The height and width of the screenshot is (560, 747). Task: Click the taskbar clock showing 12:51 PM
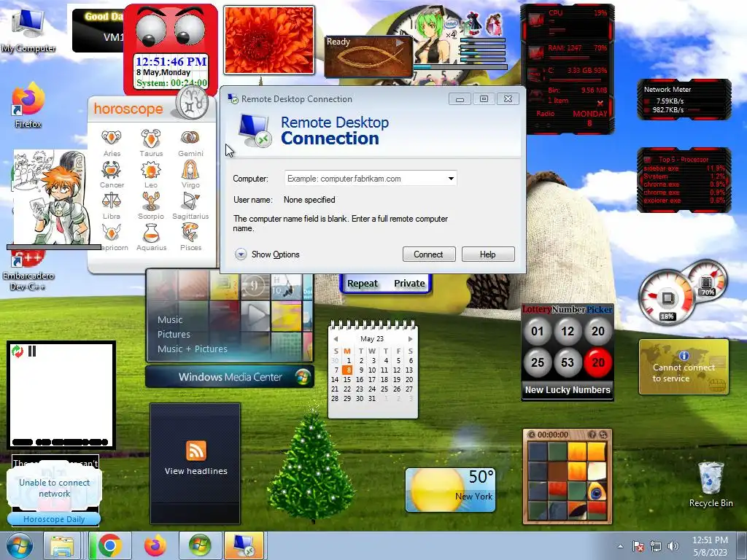pos(710,546)
